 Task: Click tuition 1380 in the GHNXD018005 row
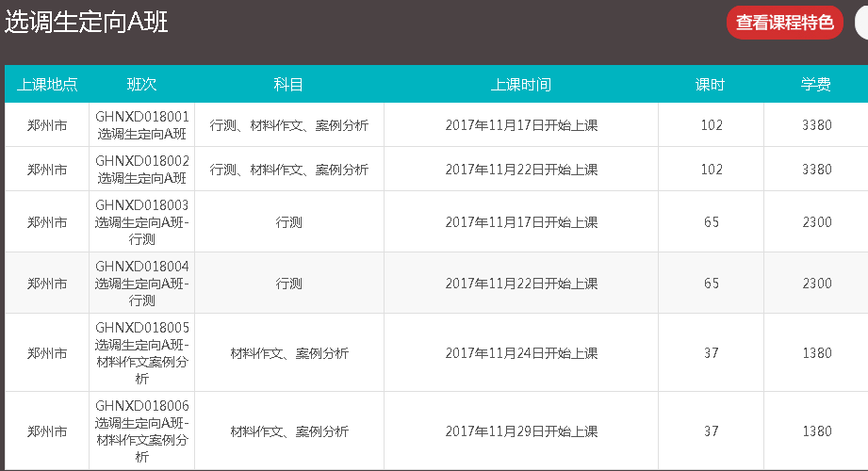coord(817,353)
